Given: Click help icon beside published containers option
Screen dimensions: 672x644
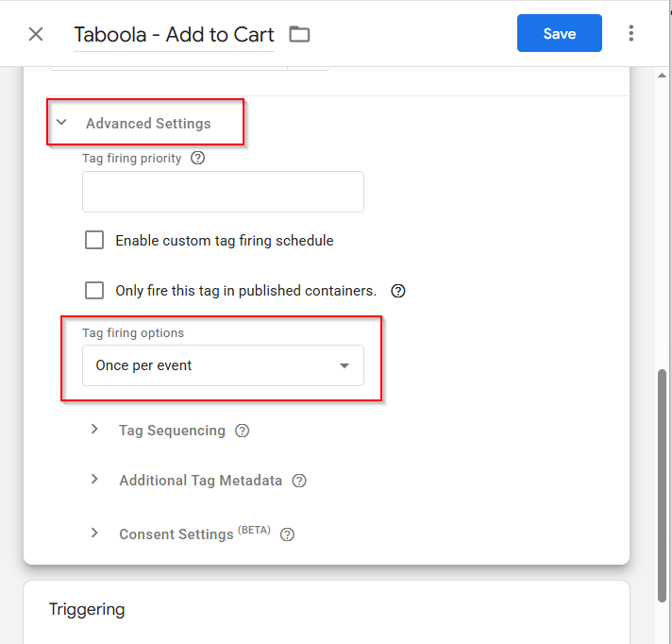Looking at the screenshot, I should pyautogui.click(x=398, y=291).
